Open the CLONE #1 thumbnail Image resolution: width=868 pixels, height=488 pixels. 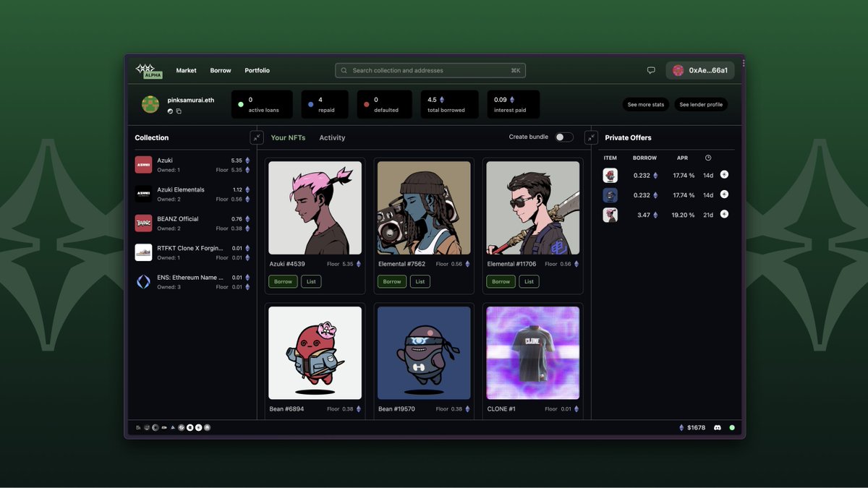tap(533, 353)
